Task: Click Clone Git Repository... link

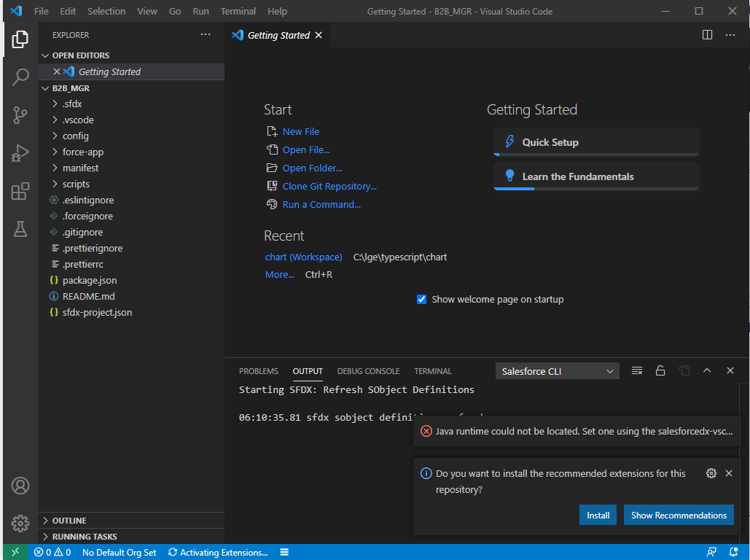Action: pos(329,186)
